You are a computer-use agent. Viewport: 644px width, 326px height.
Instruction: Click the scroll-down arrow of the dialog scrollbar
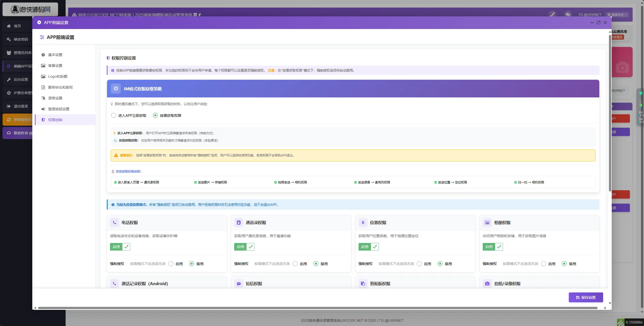coord(610,303)
